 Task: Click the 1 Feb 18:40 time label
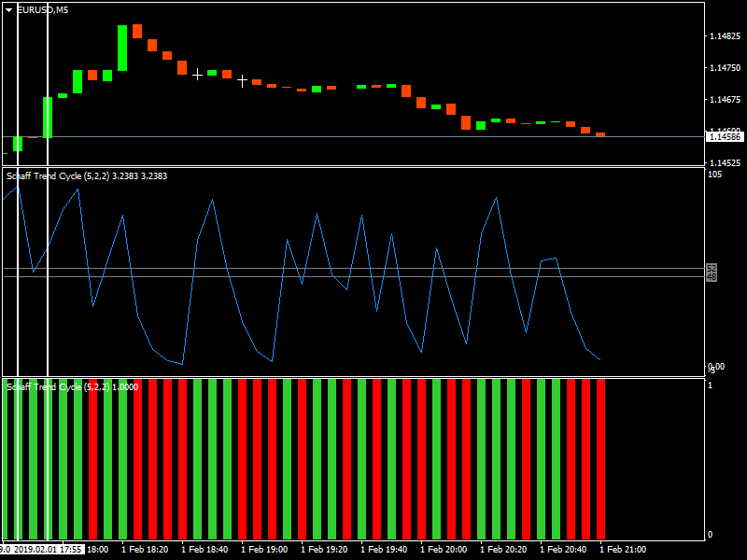click(204, 550)
